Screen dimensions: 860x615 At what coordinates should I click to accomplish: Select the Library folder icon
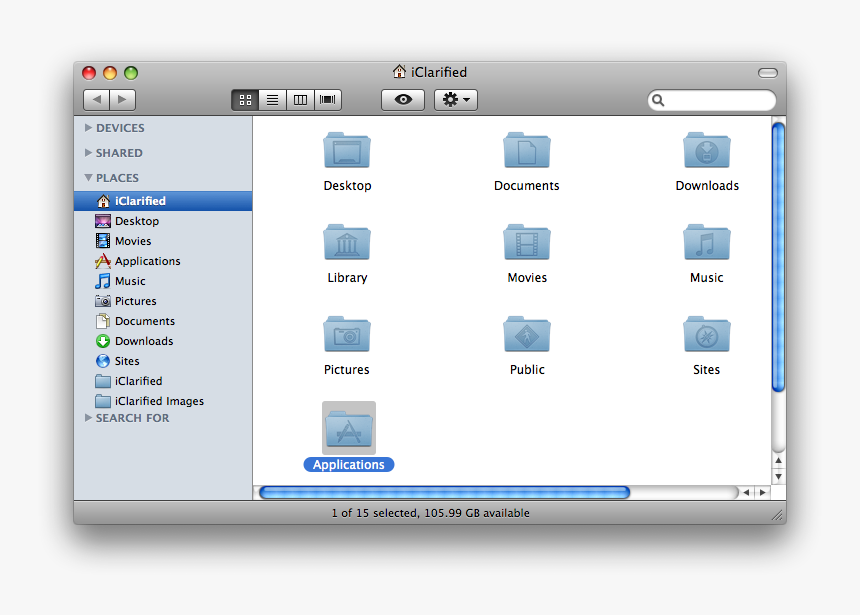(347, 242)
